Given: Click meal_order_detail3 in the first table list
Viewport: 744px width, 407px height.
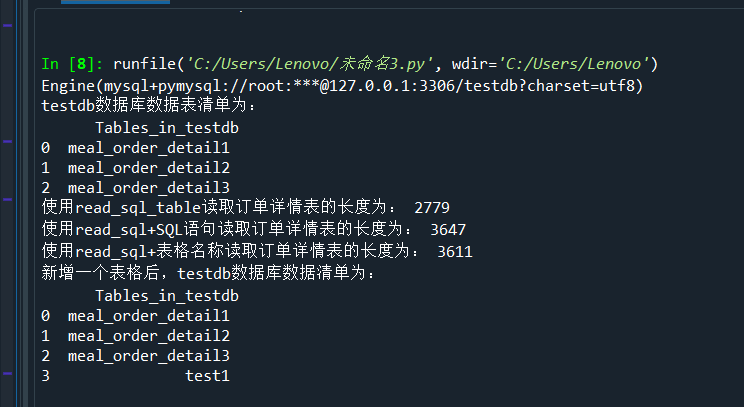Looking at the screenshot, I should [149, 187].
